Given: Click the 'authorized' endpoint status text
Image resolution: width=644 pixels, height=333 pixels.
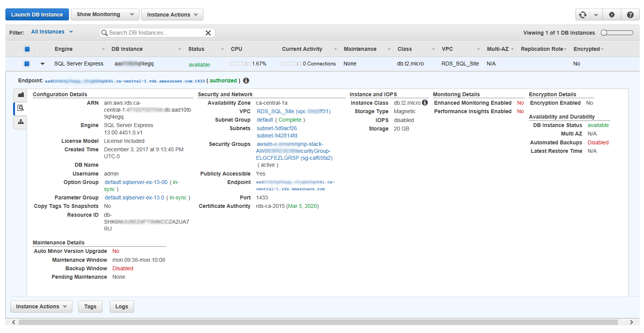Looking at the screenshot, I should 223,80.
